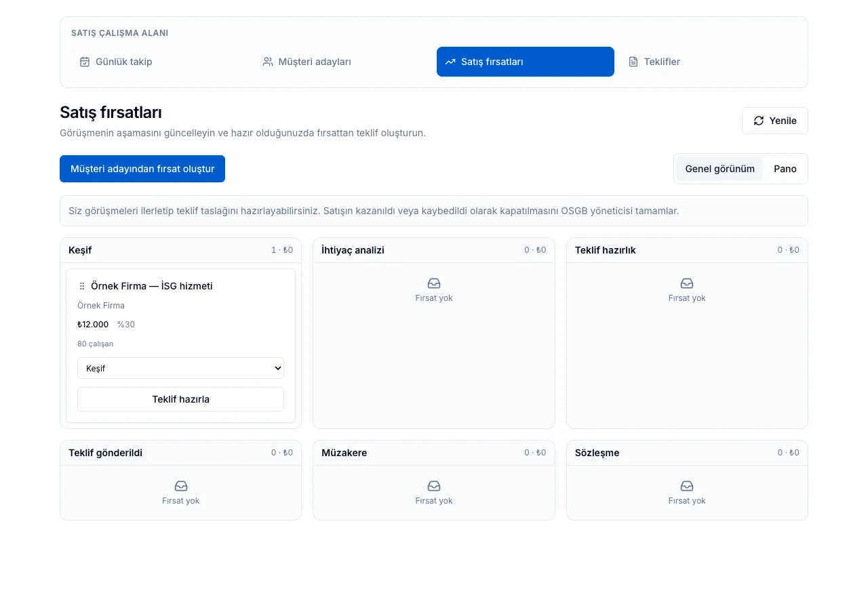The width and height of the screenshot is (868, 610).
Task: Click the refresh icon in Yenile button
Action: 759,121
